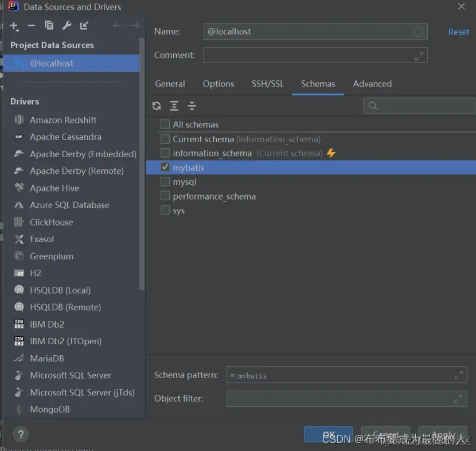The height and width of the screenshot is (451, 476).
Task: Click the color circle in Name field
Action: (x=418, y=32)
